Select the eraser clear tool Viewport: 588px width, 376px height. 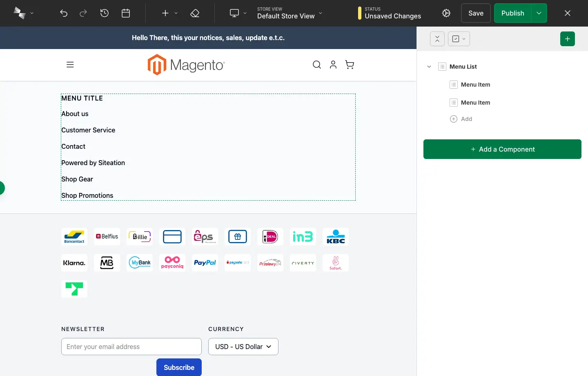click(195, 13)
